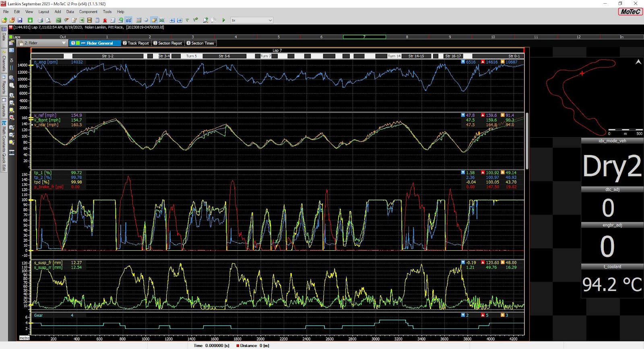Click the Excel export toolbar icon
This screenshot has height=349, width=644.
(82, 20)
